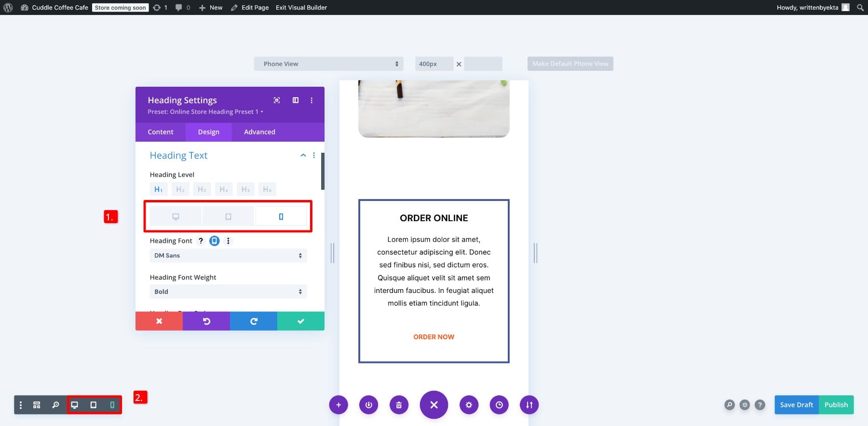Image resolution: width=868 pixels, height=426 pixels.
Task: Open the Heading Font Weight dropdown
Action: (x=228, y=292)
